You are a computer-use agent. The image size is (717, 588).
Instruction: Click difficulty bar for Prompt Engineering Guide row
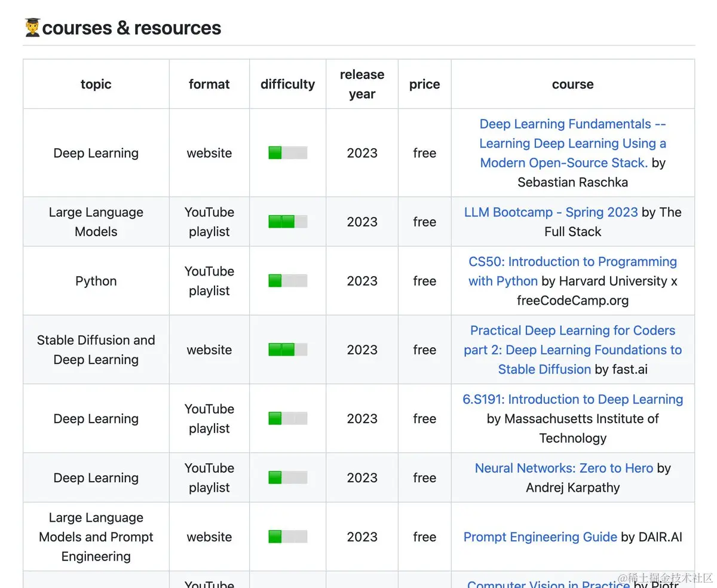(287, 537)
